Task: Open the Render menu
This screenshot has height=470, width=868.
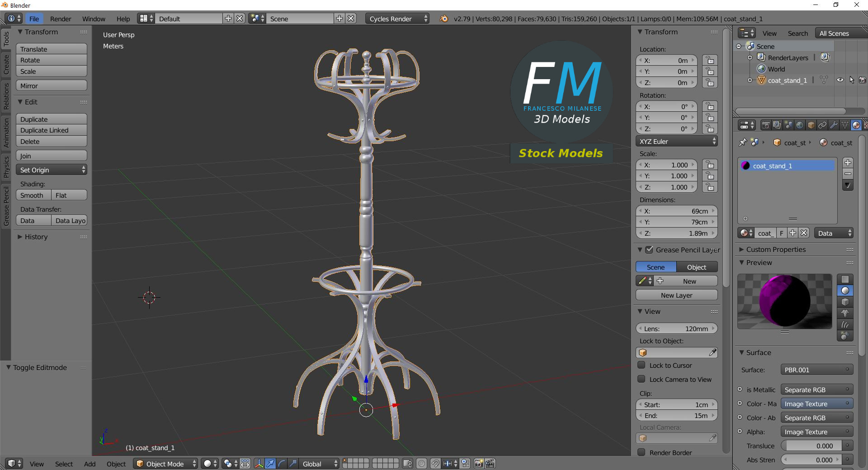Action: (61, 19)
